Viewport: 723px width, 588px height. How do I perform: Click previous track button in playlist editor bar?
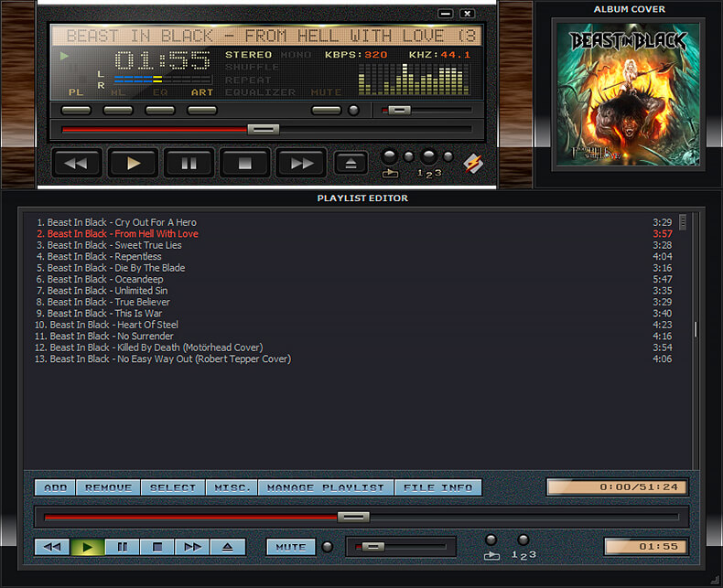point(52,547)
